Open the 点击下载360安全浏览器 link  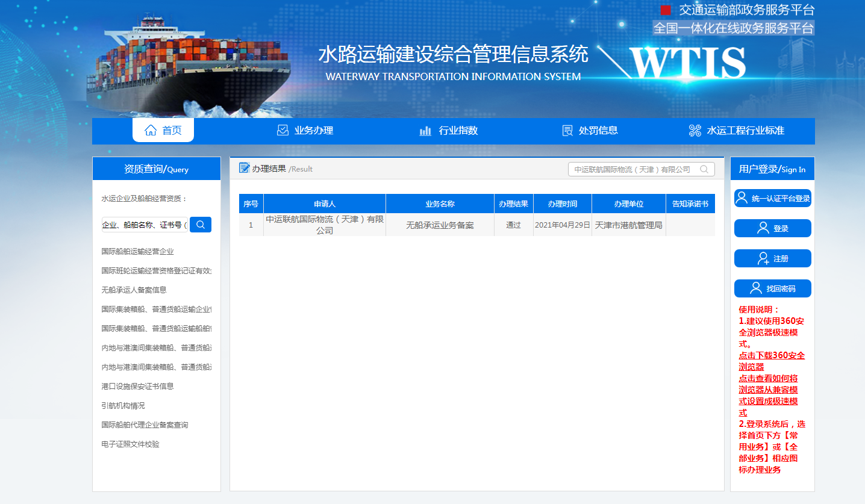pyautogui.click(x=770, y=360)
